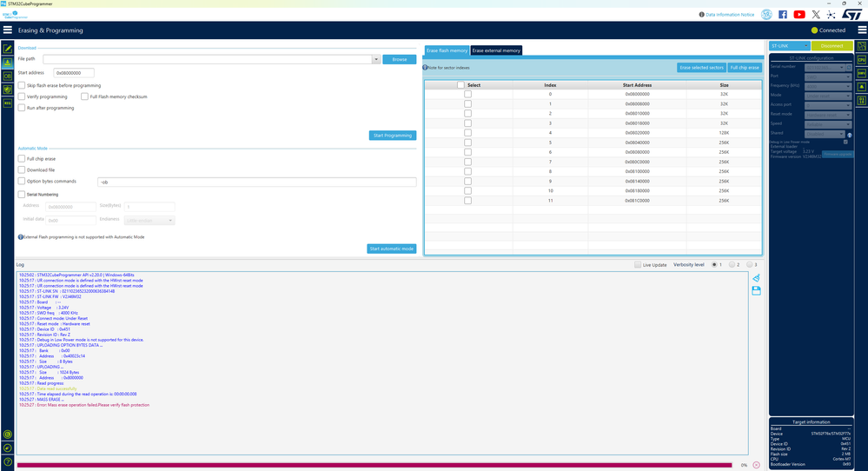Select sector index 4 checkbox
This screenshot has height=471, width=868.
click(467, 133)
